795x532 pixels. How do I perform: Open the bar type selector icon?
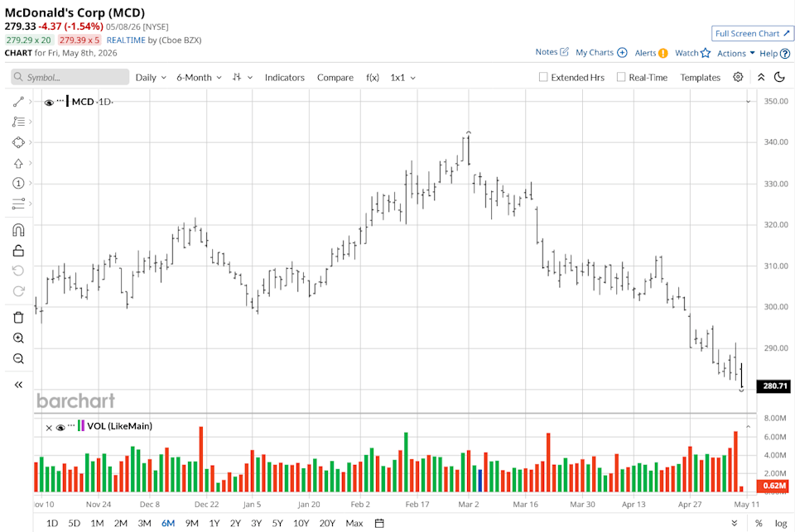(237, 77)
